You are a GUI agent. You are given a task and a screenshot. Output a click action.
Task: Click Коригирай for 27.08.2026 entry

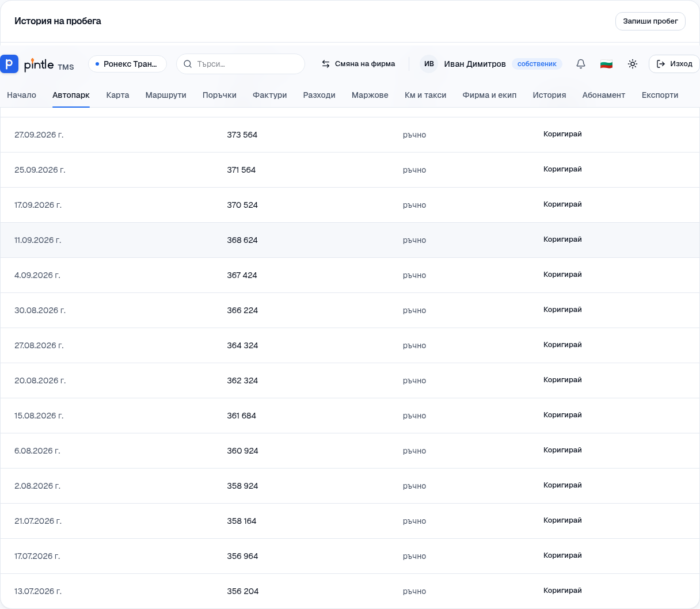tap(562, 345)
